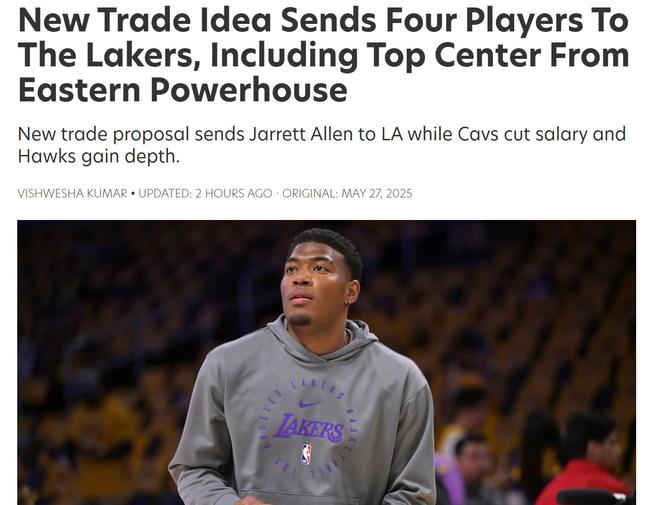
Task: Click the Nike swoosh on the hoodie
Action: click(309, 404)
